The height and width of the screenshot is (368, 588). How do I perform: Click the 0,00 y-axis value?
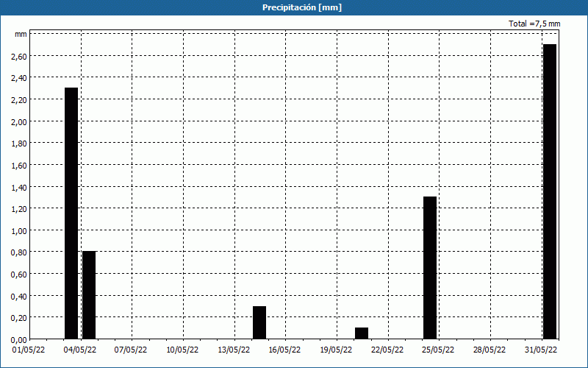20,339
